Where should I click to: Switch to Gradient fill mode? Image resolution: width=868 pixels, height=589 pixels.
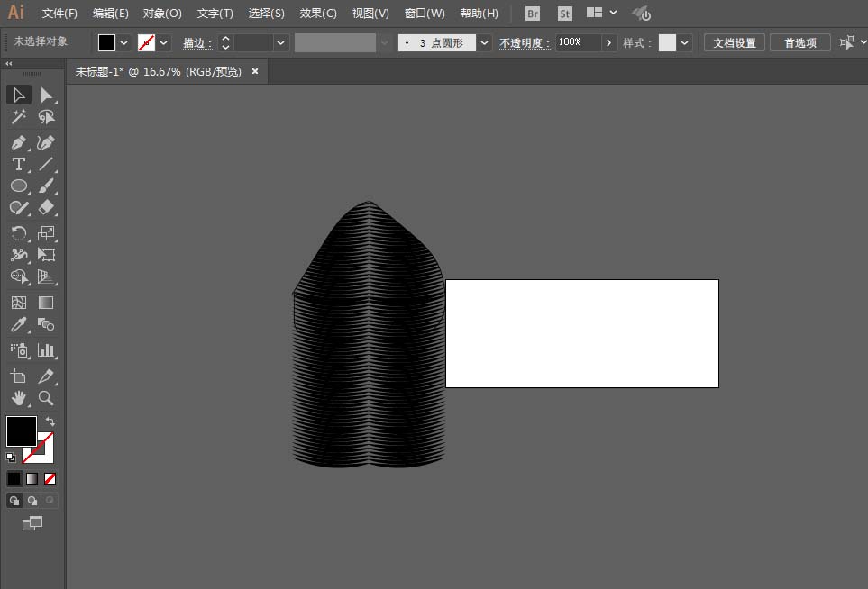click(x=32, y=478)
